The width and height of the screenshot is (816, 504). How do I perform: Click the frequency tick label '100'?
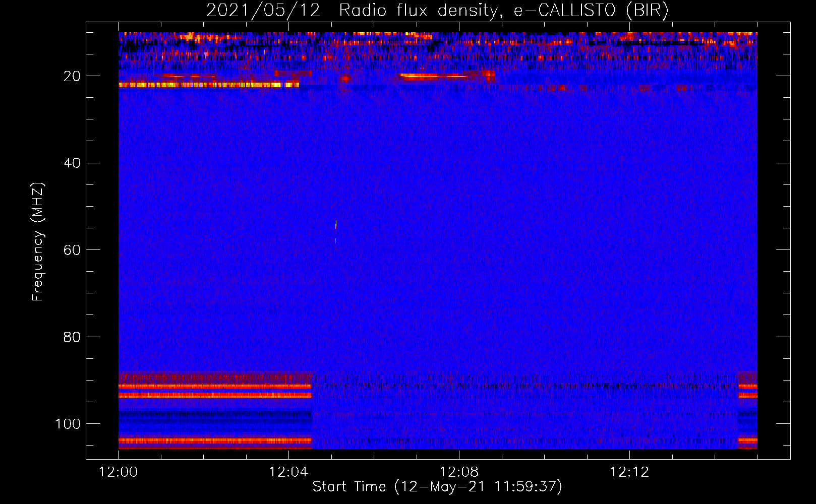click(x=69, y=424)
